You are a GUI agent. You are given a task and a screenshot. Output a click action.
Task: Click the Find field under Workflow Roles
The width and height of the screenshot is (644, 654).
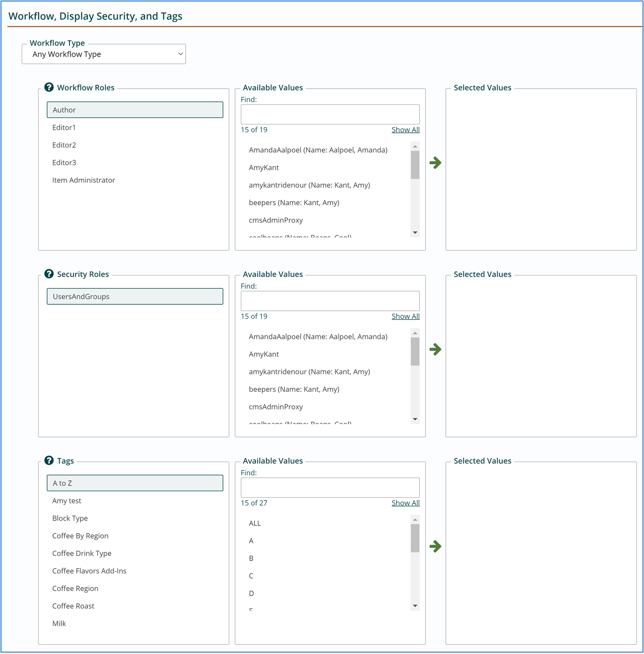(330, 115)
